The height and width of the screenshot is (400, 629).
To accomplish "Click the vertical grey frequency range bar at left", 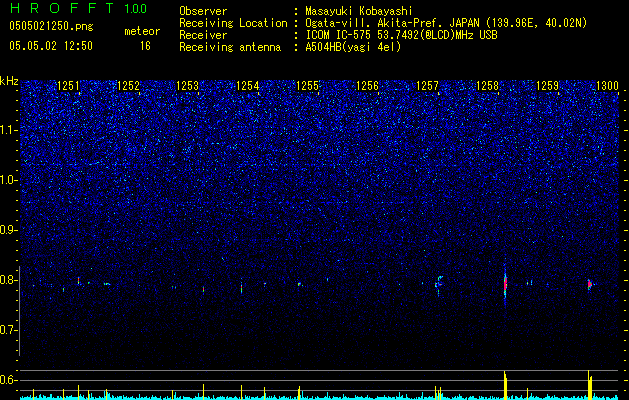I will click(x=19, y=311).
